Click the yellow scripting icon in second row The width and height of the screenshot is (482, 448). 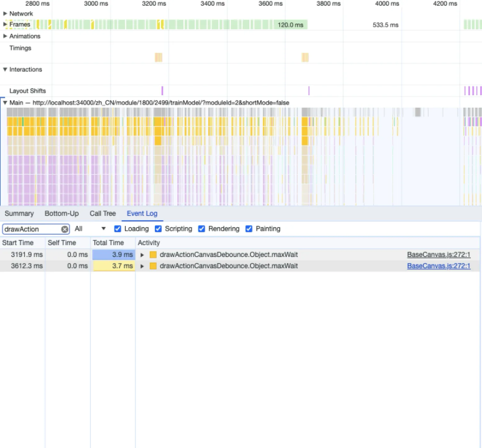pyautogui.click(x=153, y=266)
